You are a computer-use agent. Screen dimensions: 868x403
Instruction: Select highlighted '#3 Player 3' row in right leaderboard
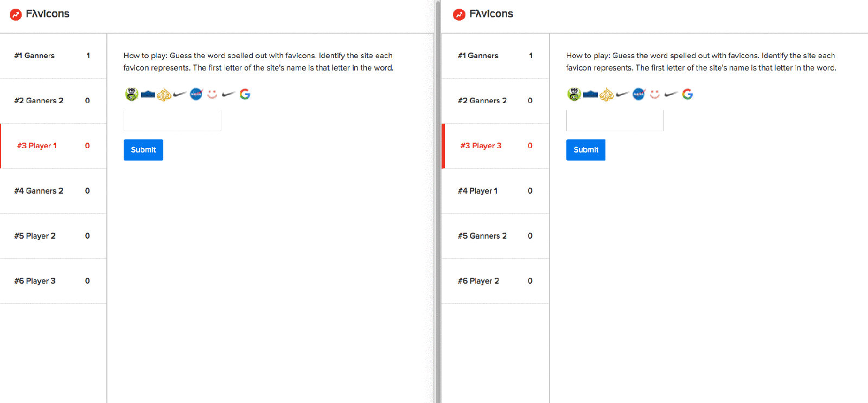(496, 146)
